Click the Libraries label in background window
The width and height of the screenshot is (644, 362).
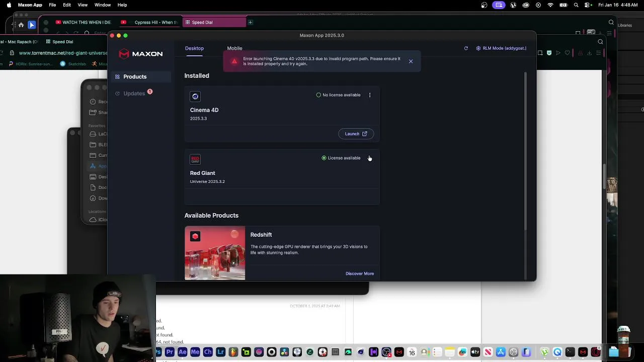[x=625, y=25]
